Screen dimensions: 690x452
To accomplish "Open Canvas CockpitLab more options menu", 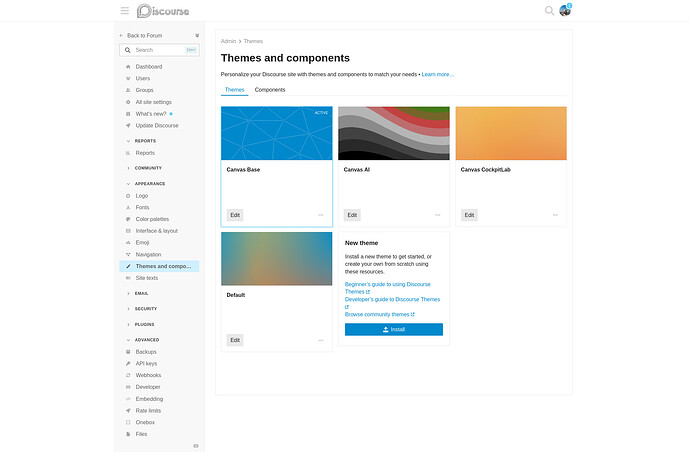I will pyautogui.click(x=555, y=215).
